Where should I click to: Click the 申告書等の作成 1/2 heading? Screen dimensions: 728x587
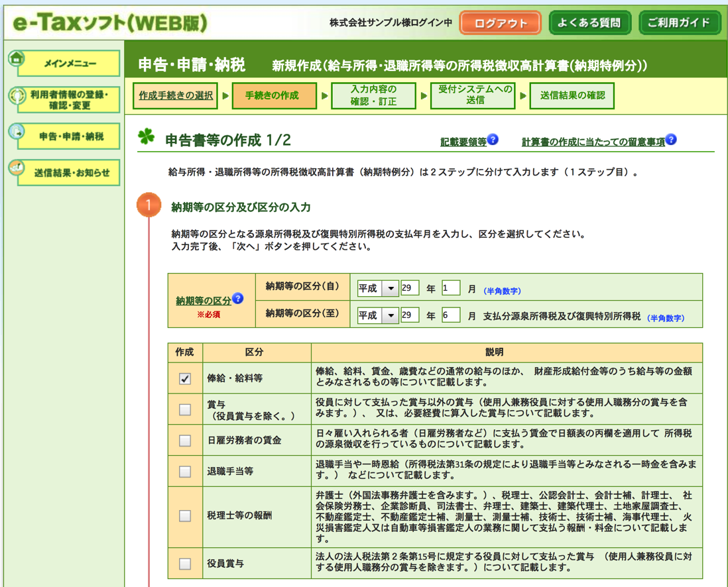pos(228,140)
